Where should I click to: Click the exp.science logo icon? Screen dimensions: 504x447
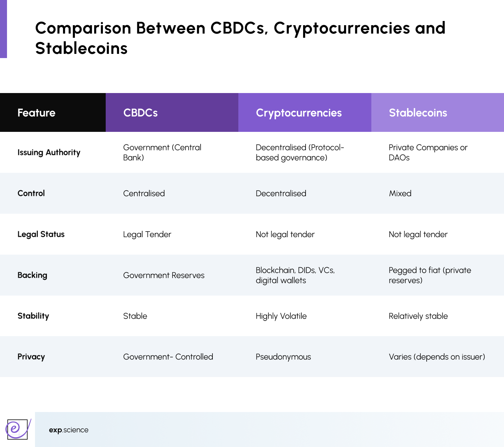pyautogui.click(x=17, y=429)
